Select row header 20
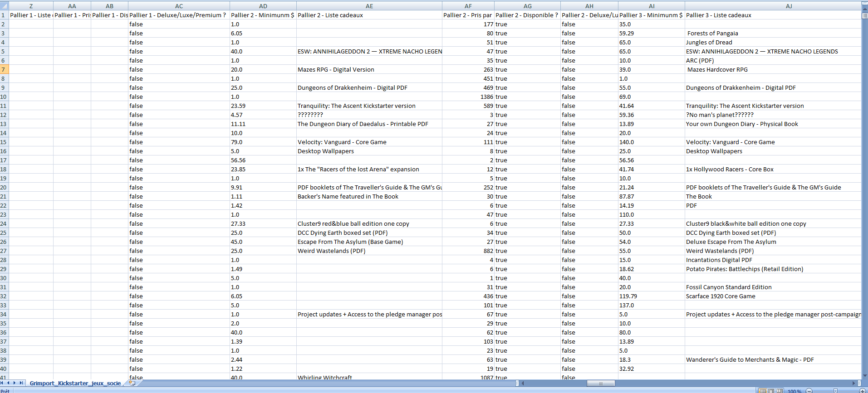 4,187
